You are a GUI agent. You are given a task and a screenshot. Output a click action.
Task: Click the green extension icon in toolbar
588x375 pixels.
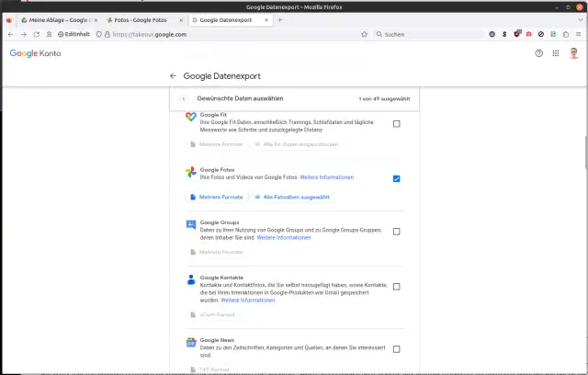553,34
